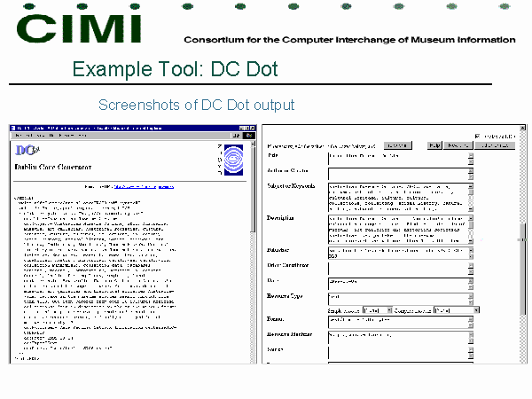Open the Help menu in left window
This screenshot has width=532, height=399.
point(82,136)
